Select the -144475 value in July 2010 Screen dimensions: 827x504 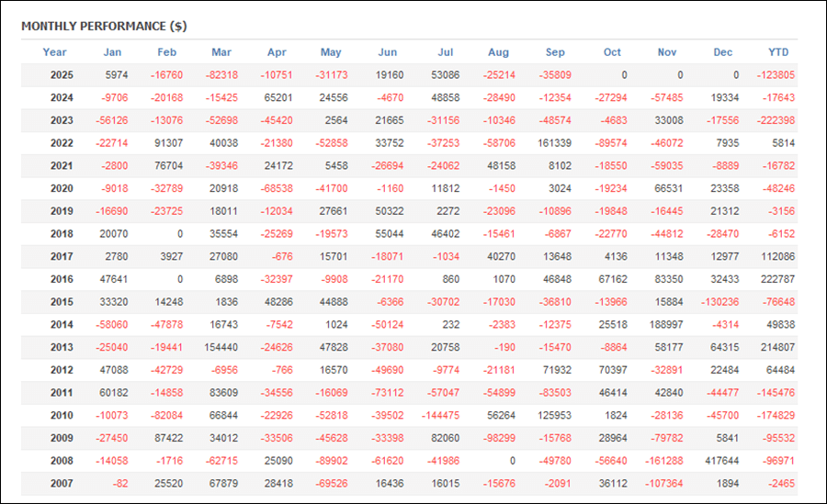[438, 415]
